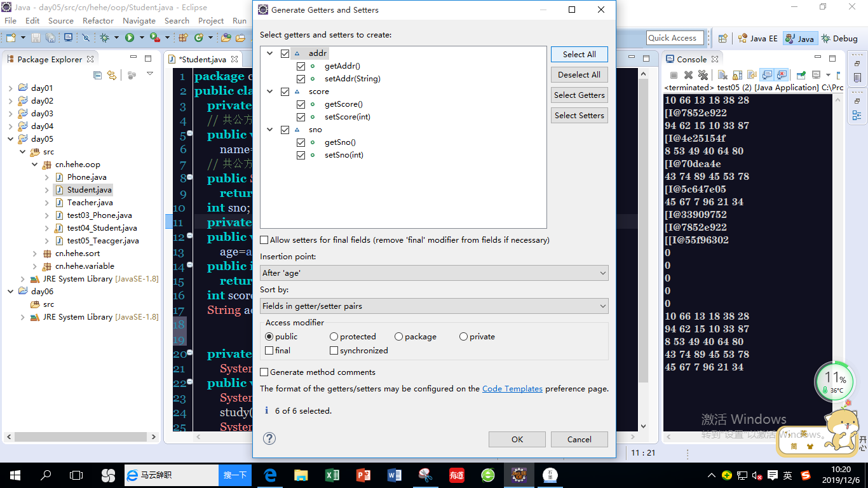Enable Generate method comments checkbox

coord(264,372)
